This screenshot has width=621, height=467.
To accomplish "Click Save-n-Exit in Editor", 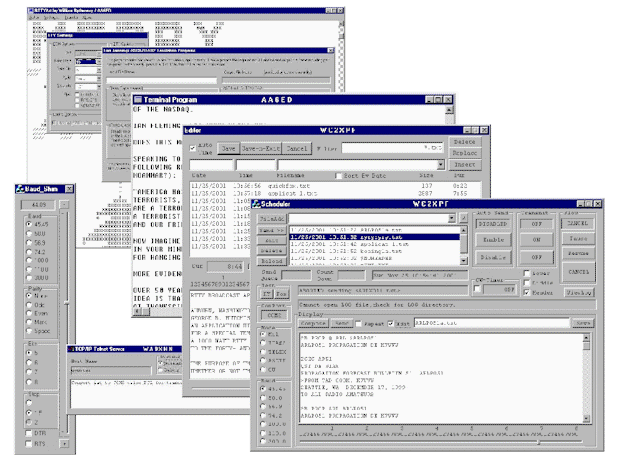I will click(261, 149).
